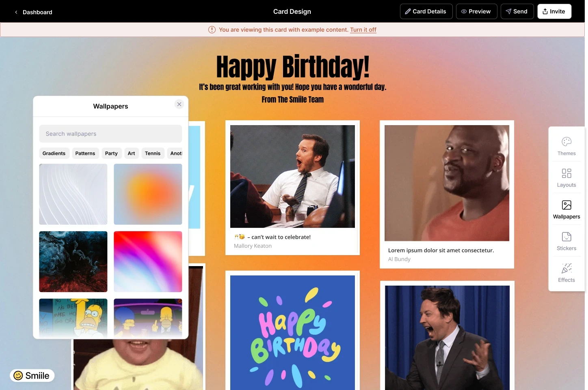588x390 pixels.
Task: Click the Invite button
Action: [554, 11]
